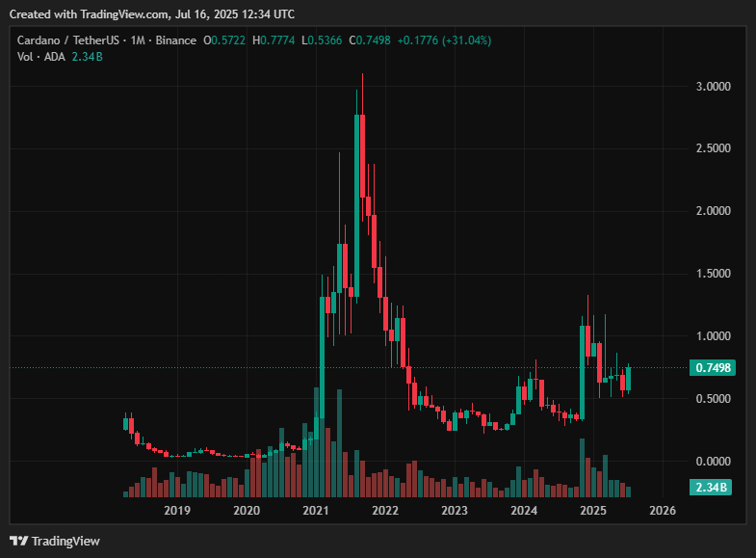Viewport: 756px width, 558px height.
Task: Click the TradingView logo icon
Action: (x=19, y=541)
